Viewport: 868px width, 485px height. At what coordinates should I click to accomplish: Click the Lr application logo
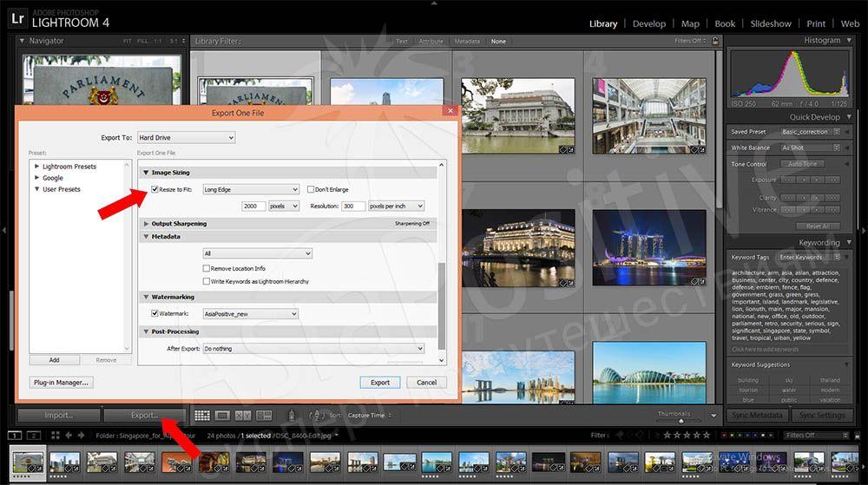[17, 18]
